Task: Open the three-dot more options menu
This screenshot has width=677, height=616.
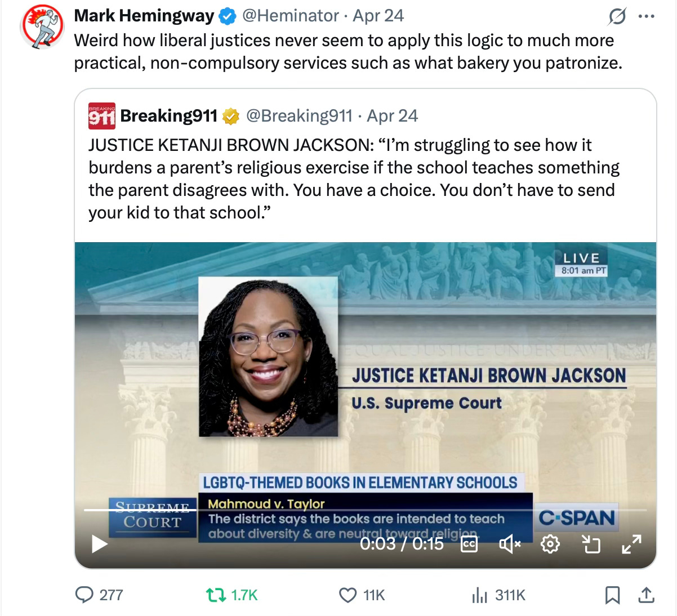Action: click(x=646, y=16)
